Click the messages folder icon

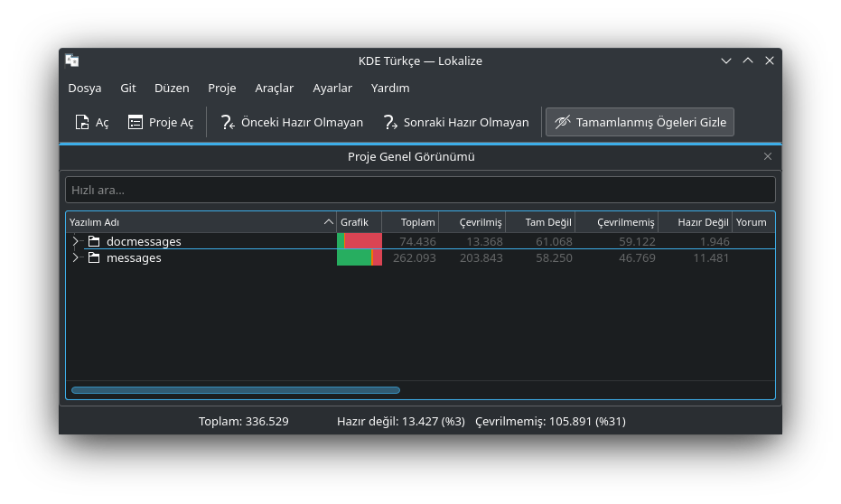click(x=94, y=258)
